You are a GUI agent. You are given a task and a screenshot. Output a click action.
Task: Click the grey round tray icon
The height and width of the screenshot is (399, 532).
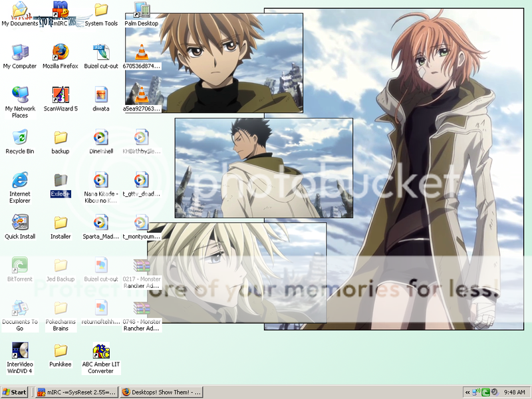pos(494,392)
